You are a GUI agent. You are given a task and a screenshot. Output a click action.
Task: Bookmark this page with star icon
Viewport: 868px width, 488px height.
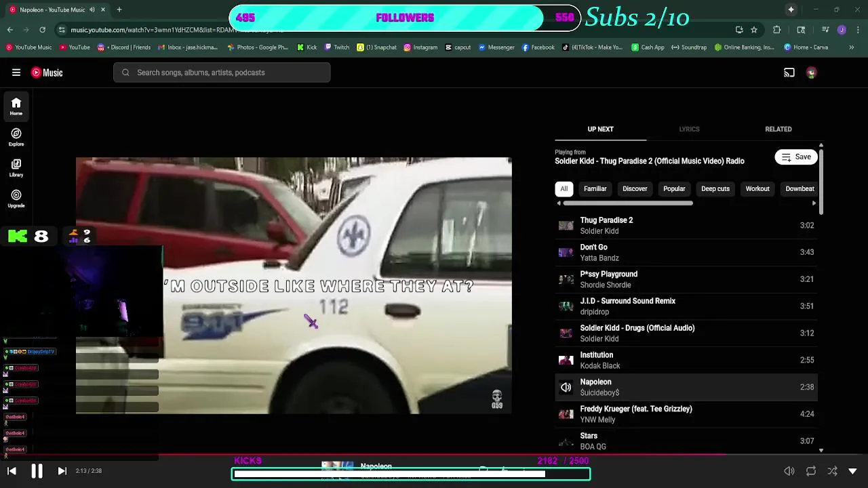[753, 30]
